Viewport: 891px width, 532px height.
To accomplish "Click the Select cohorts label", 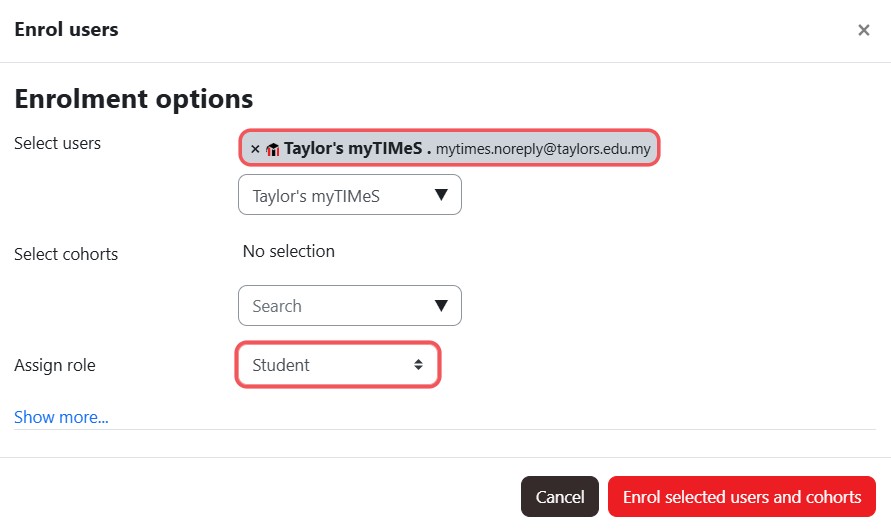I will (66, 254).
